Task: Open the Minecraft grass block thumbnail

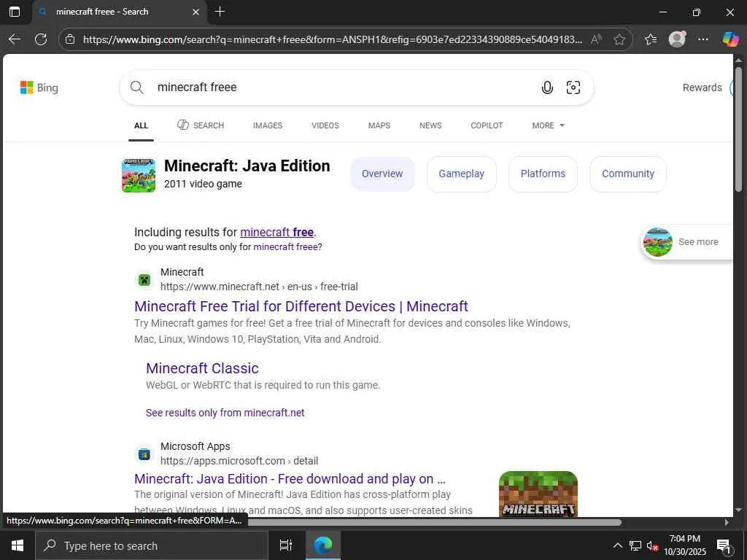Action: coord(538,494)
